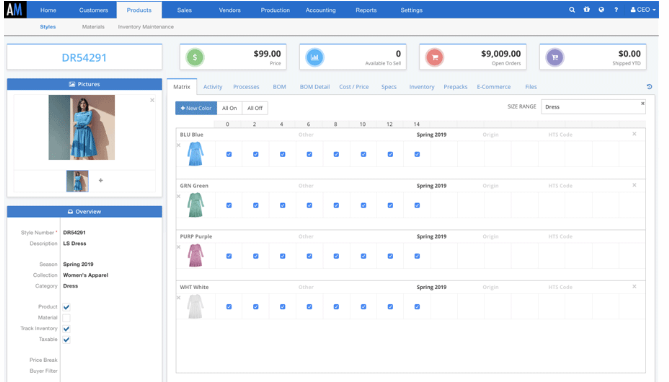
Task: Uncheck the Track Inventory checkbox
Action: (66, 329)
